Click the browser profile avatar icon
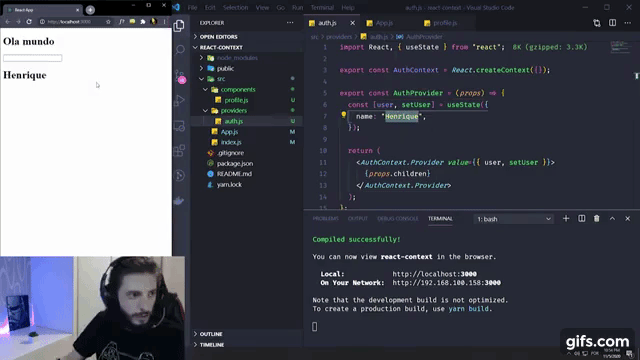Viewport: 640px width, 360px height. (x=153, y=22)
